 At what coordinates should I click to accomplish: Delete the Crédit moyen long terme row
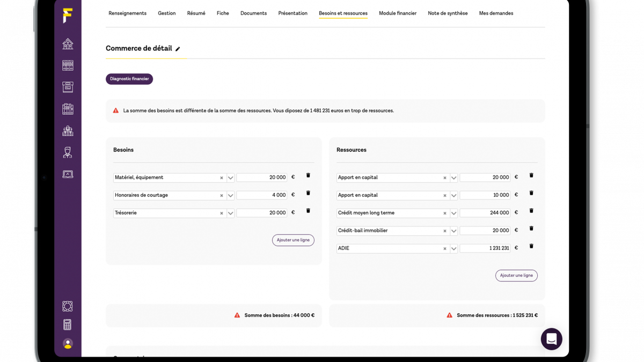coord(531,211)
